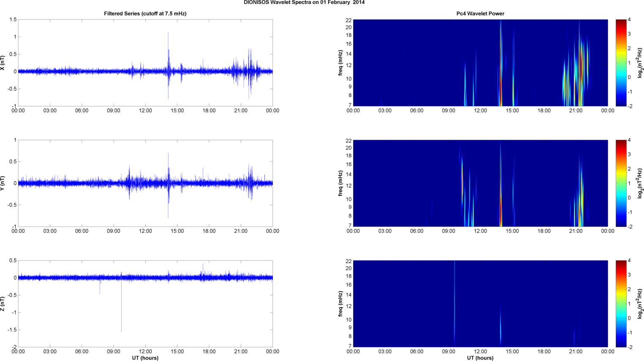Click the UT (hours) label under Z spectrogram

coord(480,358)
